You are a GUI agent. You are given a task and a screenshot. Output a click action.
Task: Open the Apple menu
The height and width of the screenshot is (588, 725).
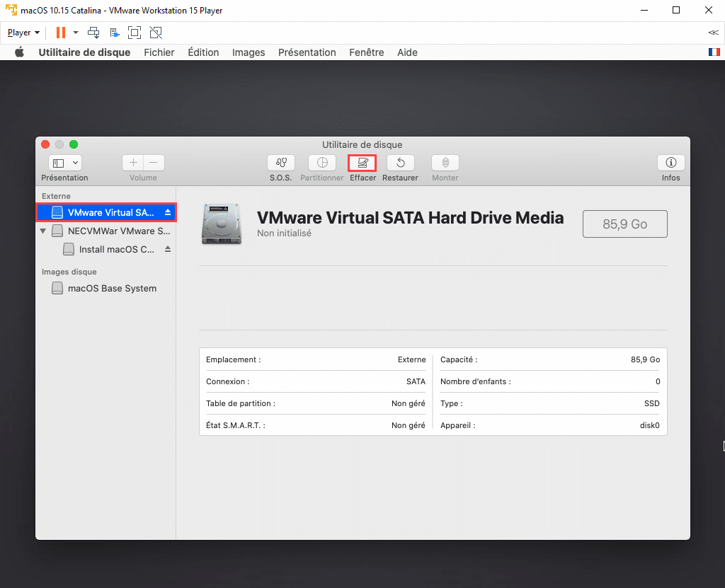(20, 52)
